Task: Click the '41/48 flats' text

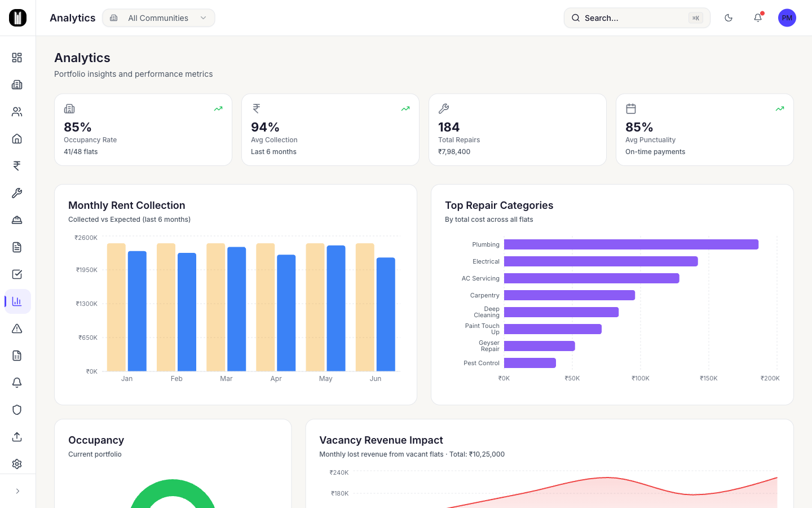Action: pos(81,152)
